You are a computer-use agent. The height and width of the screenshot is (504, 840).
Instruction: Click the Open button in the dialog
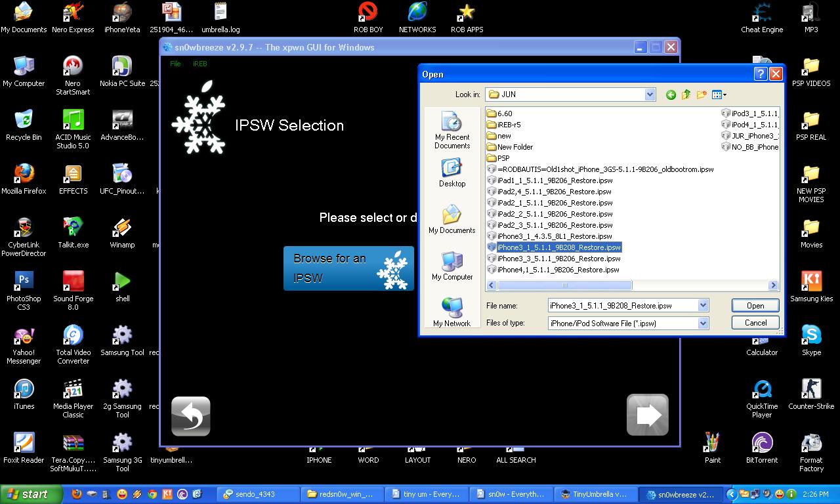point(755,306)
